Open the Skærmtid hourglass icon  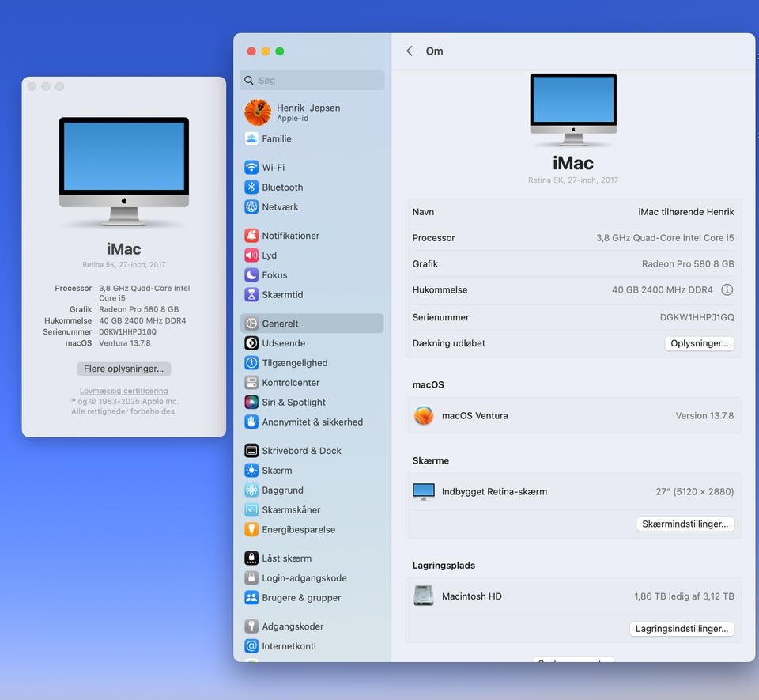[x=251, y=295]
